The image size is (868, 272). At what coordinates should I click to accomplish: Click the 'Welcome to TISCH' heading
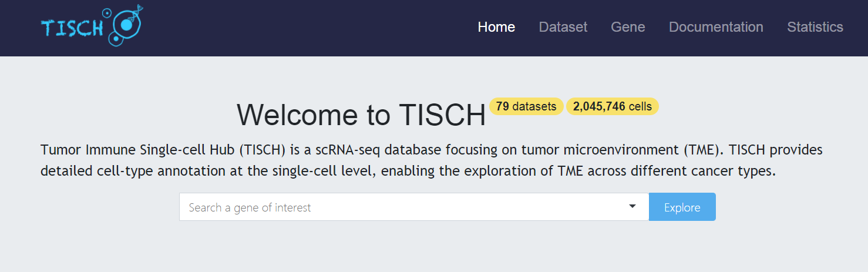361,115
